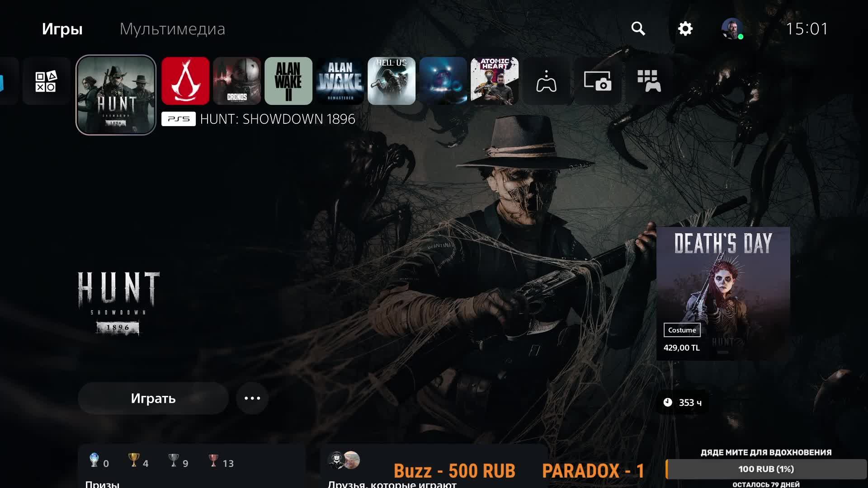Click the 353 ч playtime badge

[683, 402]
